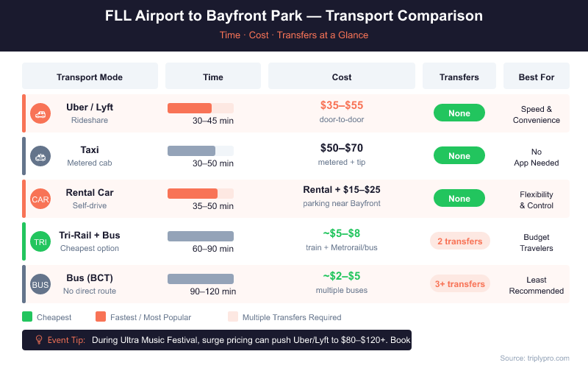588x368 pixels.
Task: Click the Uber / Lyft rideshare car icon
Action: (40, 113)
